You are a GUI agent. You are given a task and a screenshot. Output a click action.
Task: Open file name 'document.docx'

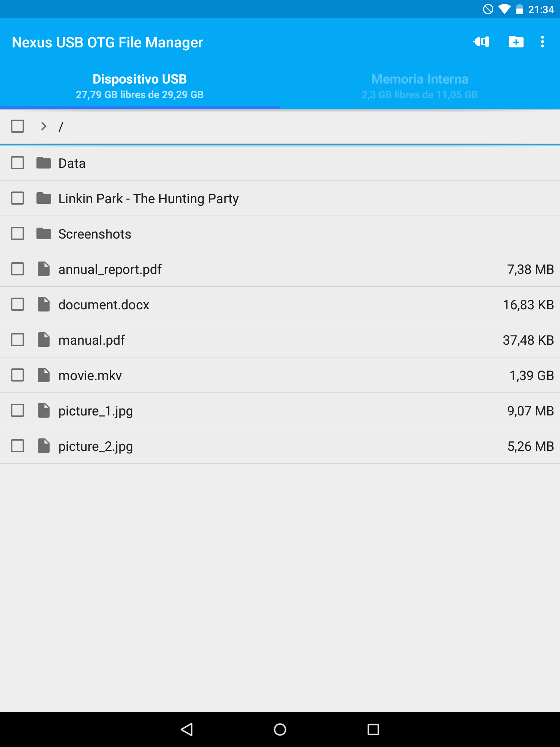point(104,305)
